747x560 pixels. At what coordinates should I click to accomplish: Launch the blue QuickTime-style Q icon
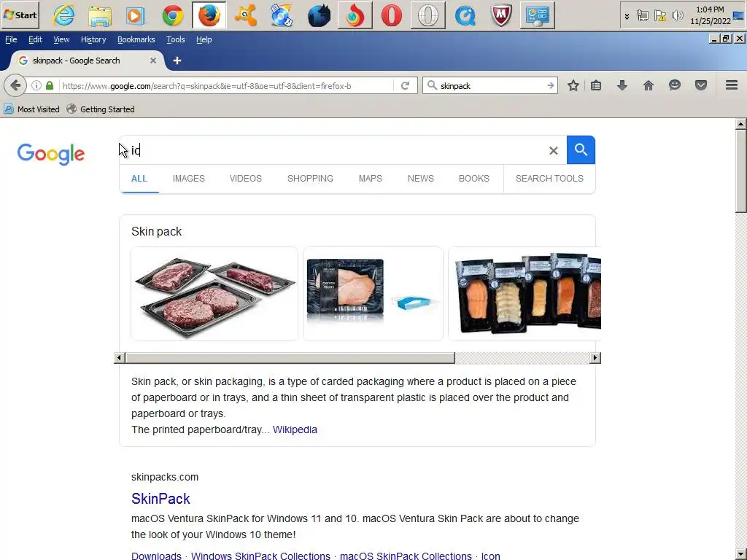[465, 15]
